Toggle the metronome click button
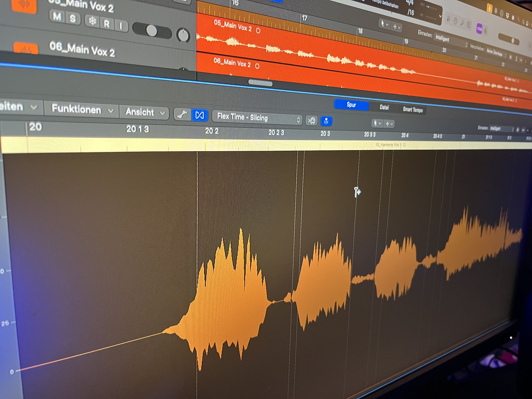This screenshot has width=532, height=399. (x=485, y=31)
